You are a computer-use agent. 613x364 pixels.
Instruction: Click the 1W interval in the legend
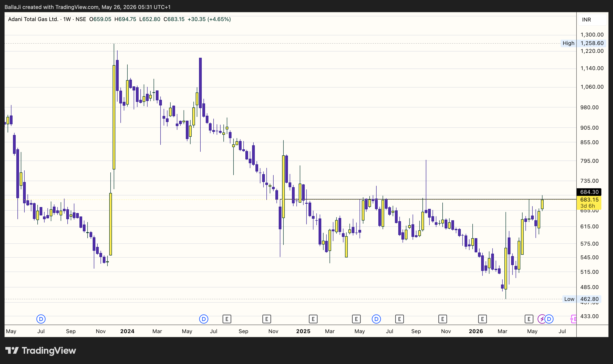coord(67,19)
